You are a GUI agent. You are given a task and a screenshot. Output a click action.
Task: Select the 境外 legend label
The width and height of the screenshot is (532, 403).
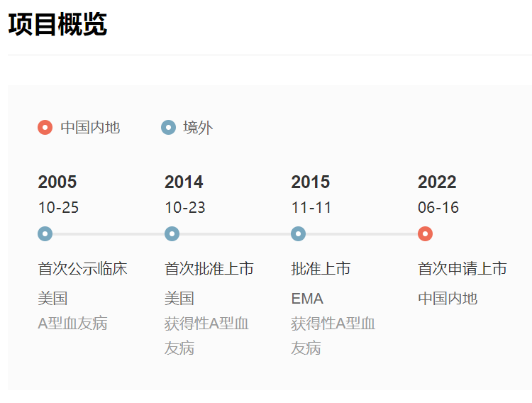[198, 128]
